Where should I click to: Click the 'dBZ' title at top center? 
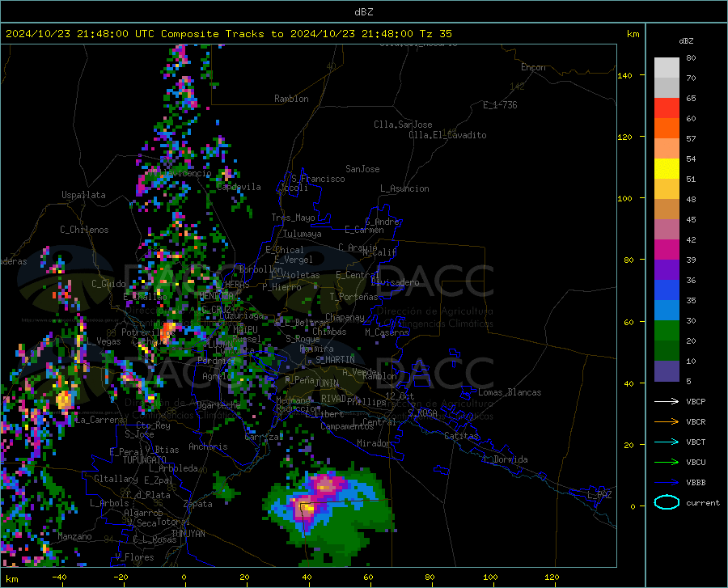[x=363, y=12]
